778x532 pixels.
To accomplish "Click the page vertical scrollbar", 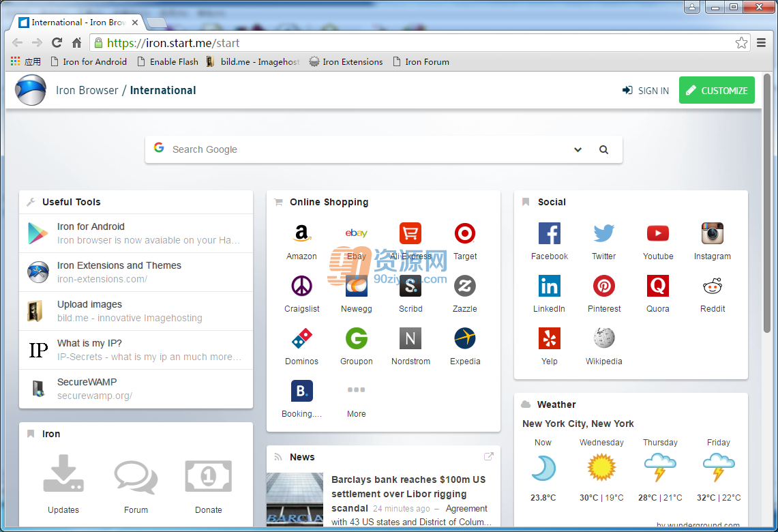I will 766,203.
